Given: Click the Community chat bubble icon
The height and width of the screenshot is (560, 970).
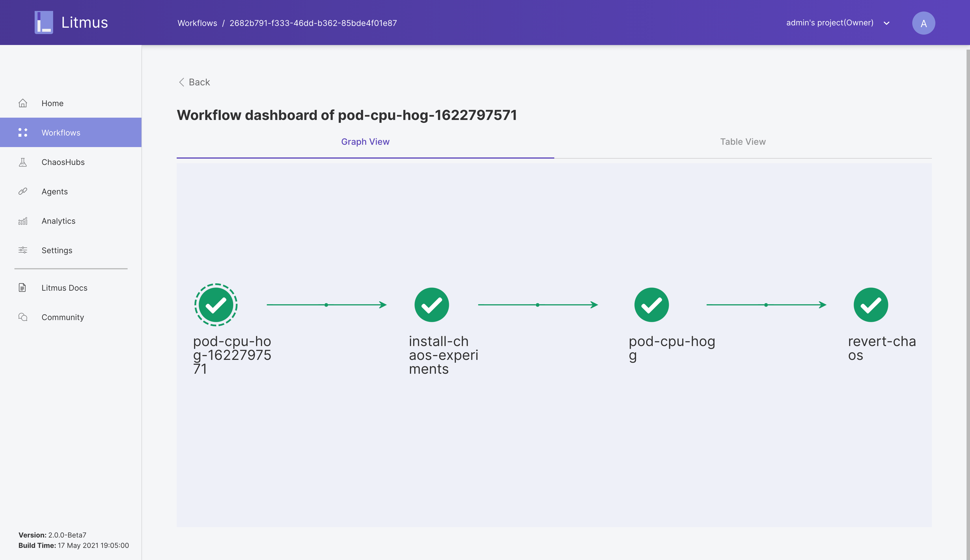Looking at the screenshot, I should tap(23, 317).
